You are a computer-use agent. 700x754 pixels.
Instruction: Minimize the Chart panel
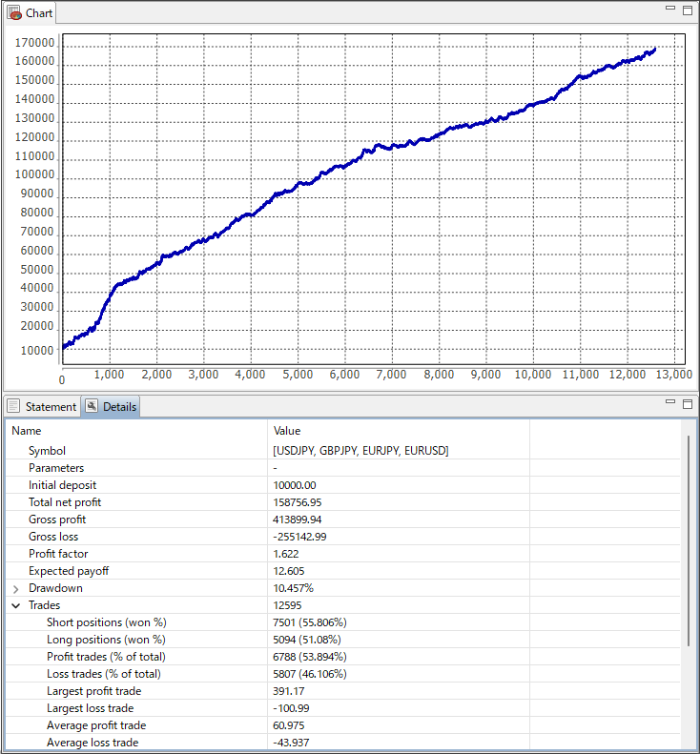point(670,9)
